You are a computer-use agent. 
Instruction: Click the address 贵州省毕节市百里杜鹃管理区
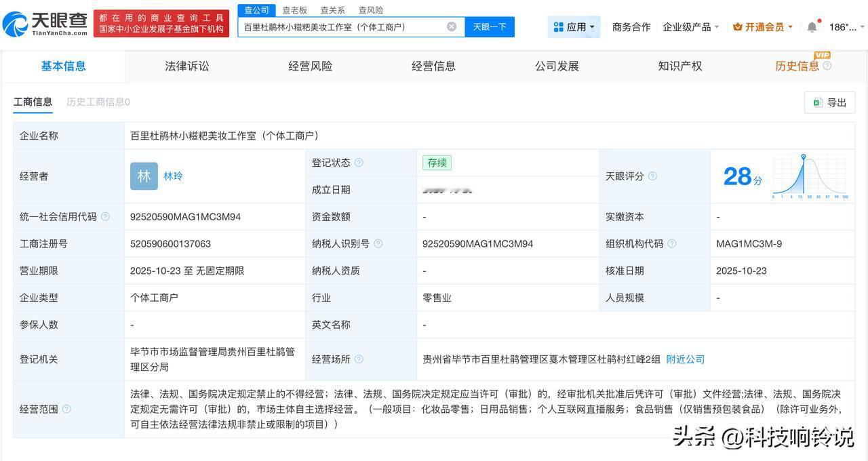(x=541, y=359)
